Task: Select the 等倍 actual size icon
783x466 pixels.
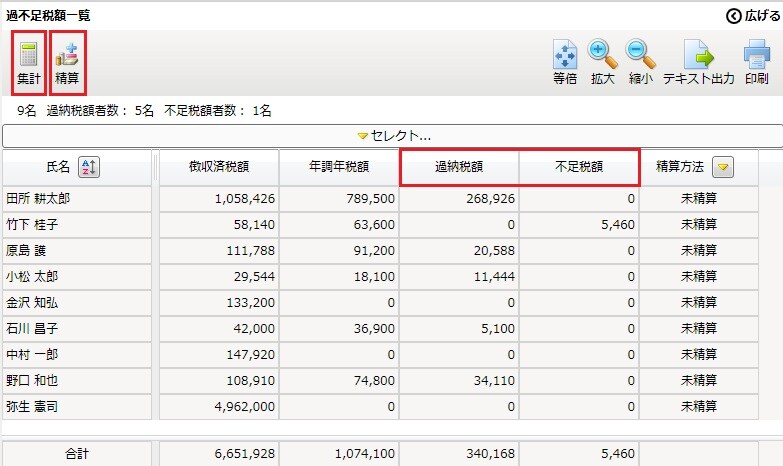Action: pos(565,61)
